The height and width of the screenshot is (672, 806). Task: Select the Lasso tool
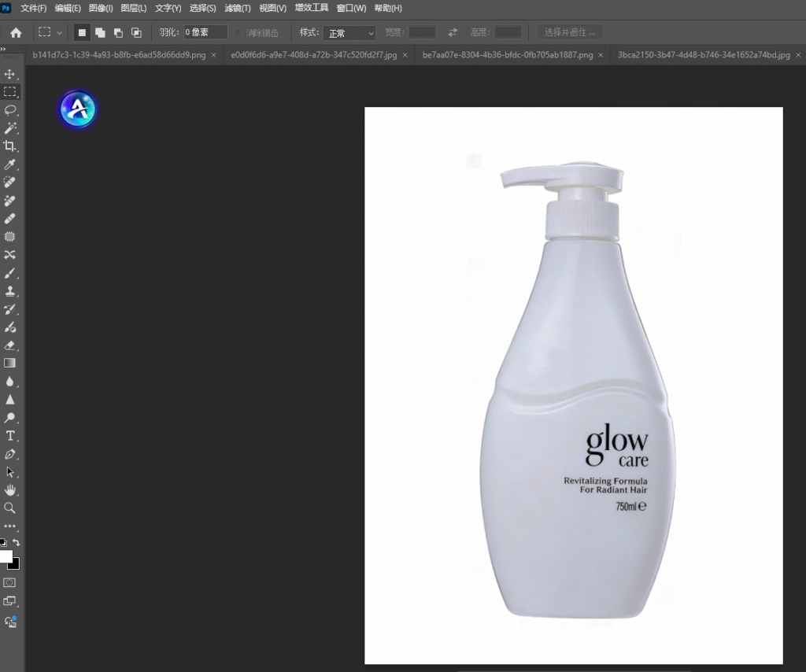10,109
